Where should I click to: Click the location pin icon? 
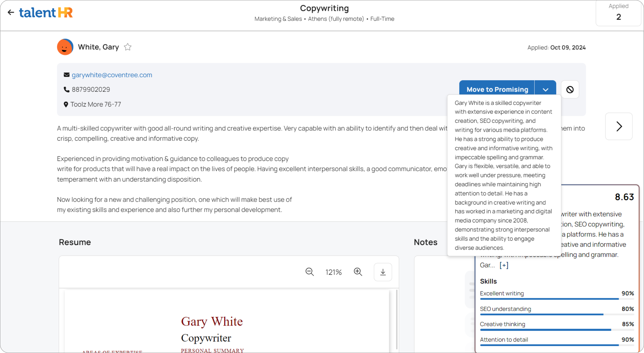(66, 104)
